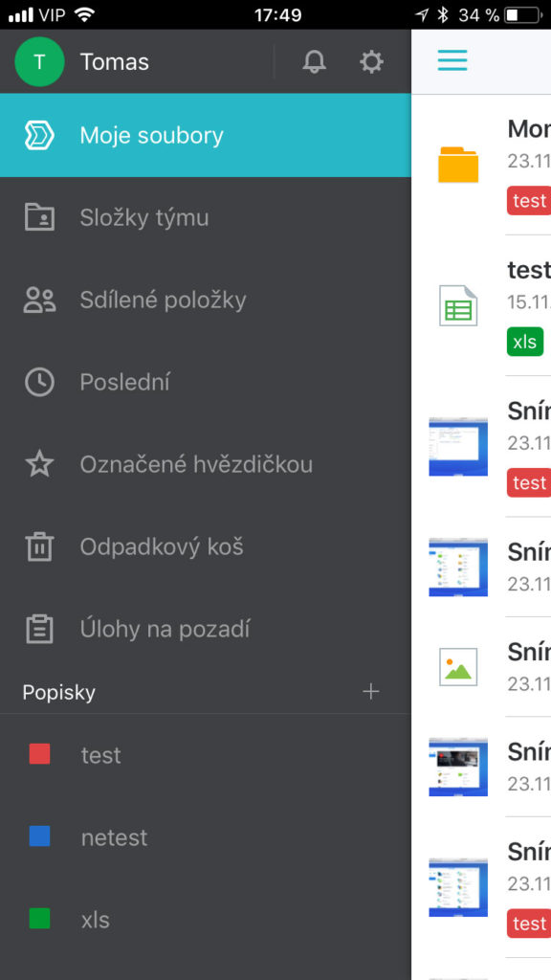Screen dimensions: 551x980
Task: Tap the Popisky section header
Action: (x=58, y=692)
